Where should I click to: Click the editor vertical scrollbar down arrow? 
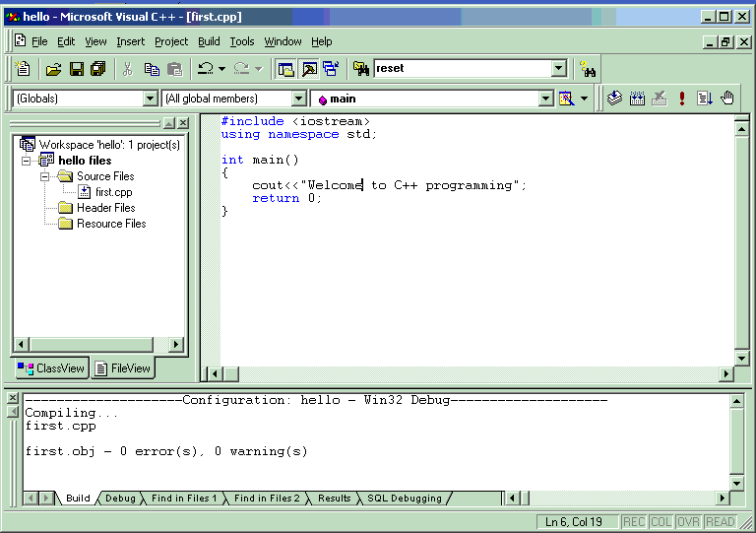741,358
